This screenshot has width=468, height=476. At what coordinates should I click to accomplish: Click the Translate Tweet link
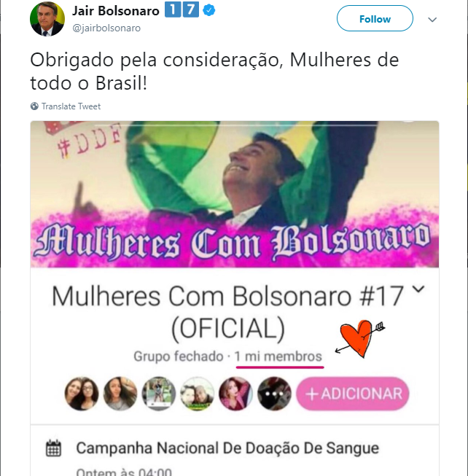(x=71, y=106)
